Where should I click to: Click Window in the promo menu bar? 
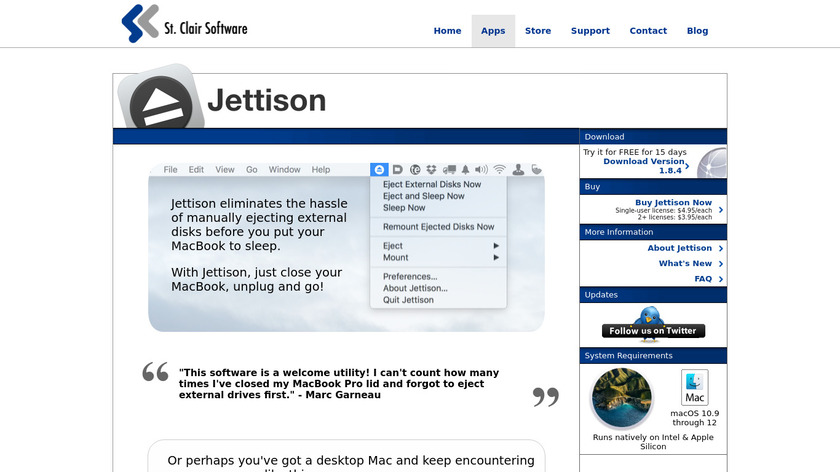[284, 170]
